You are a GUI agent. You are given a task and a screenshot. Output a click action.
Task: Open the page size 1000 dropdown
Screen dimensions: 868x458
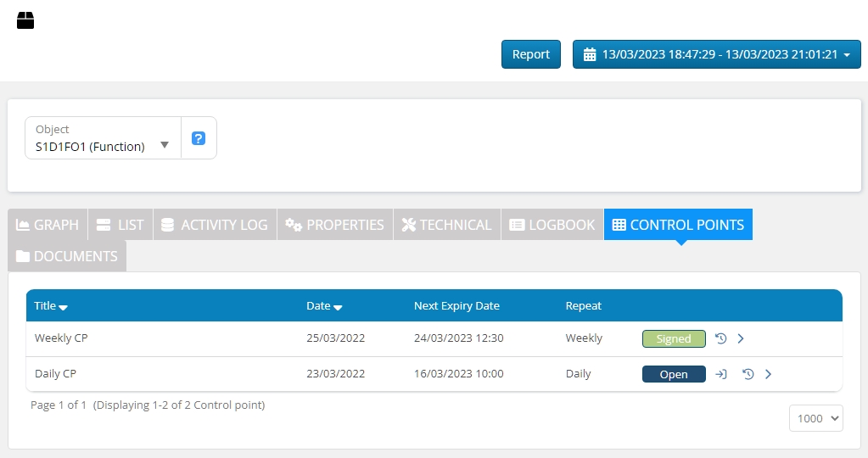tap(815, 418)
